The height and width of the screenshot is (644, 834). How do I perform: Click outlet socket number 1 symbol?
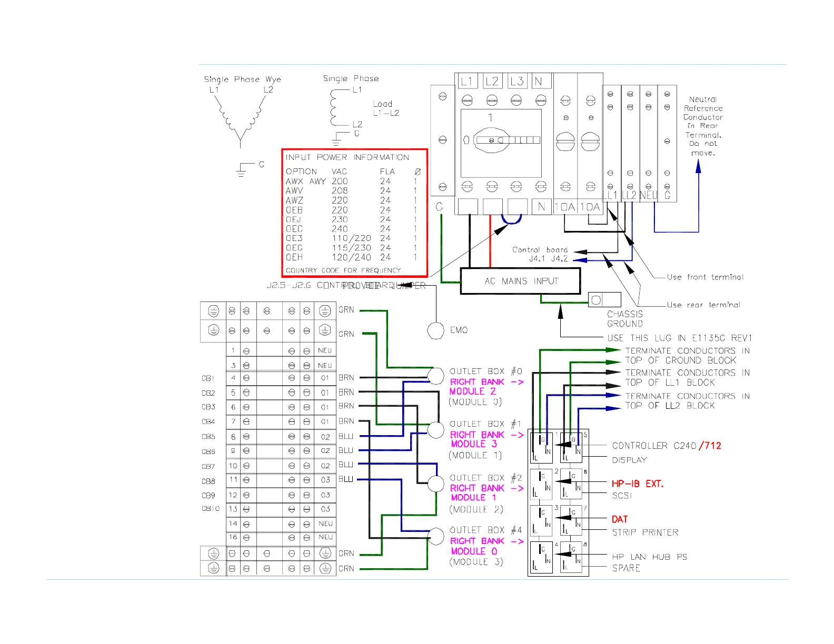point(541,447)
